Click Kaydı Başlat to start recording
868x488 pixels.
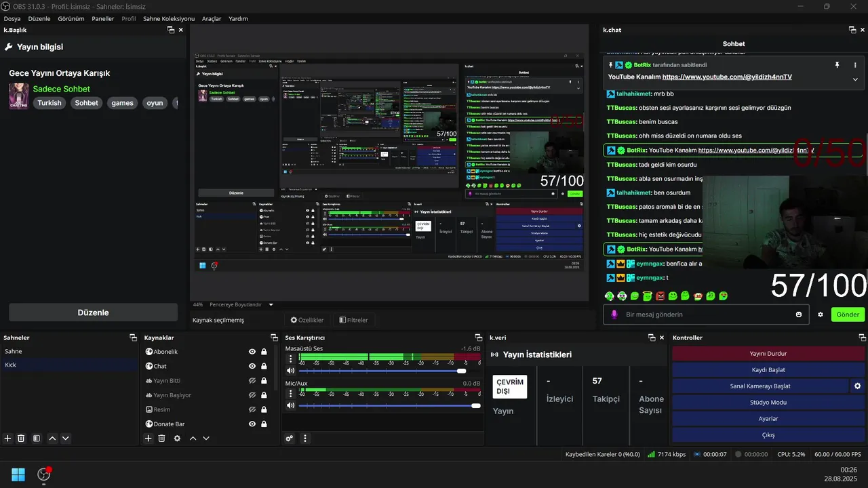pyautogui.click(x=768, y=370)
